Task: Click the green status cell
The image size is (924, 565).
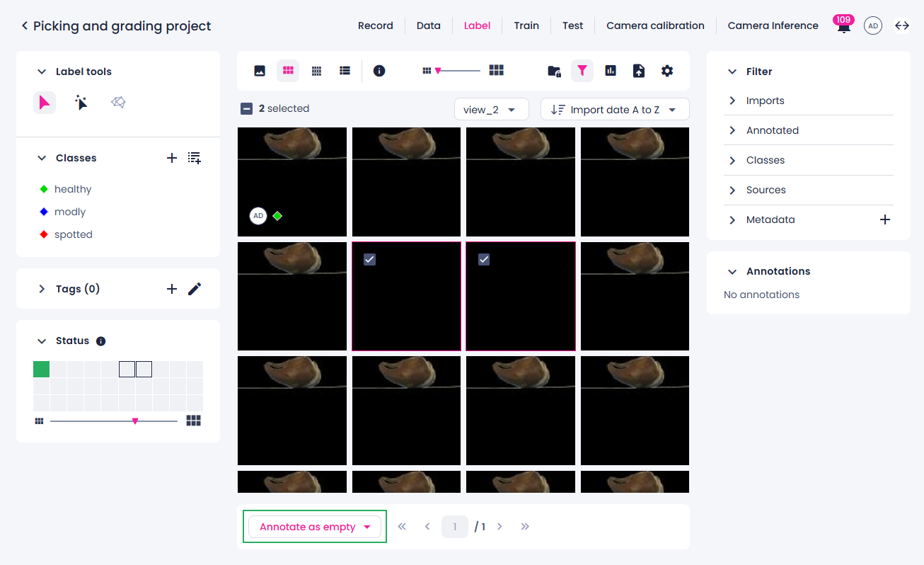Action: (41, 369)
